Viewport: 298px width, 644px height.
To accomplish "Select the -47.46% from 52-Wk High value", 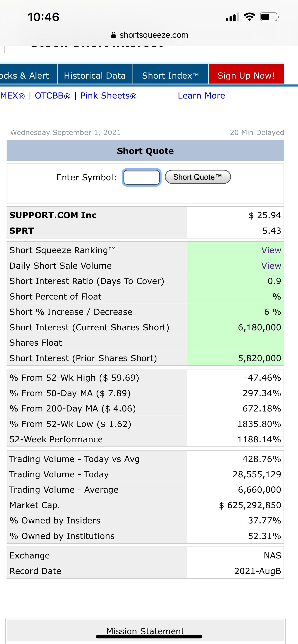I will coord(262,378).
